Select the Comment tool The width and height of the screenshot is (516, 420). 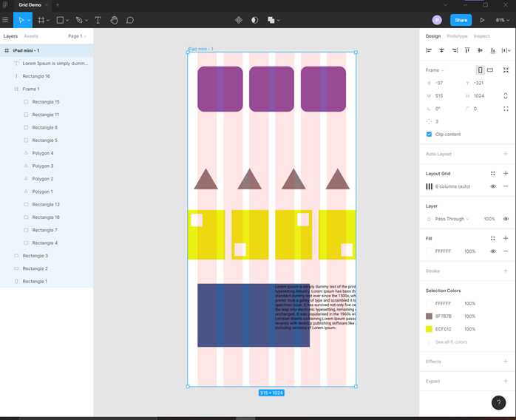pos(130,20)
